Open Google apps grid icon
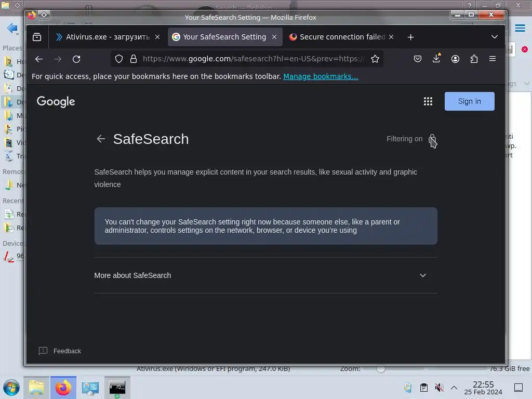The width and height of the screenshot is (532, 399). tap(428, 101)
